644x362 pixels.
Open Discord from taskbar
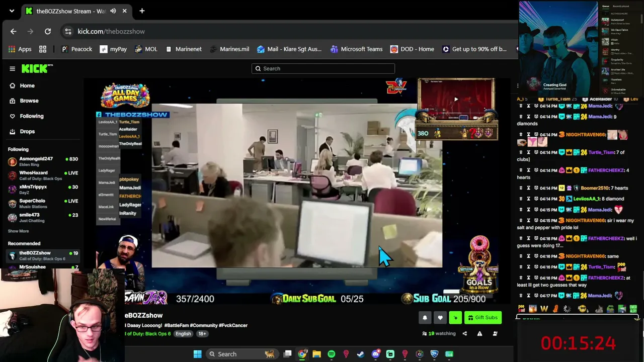pyautogui.click(x=375, y=354)
